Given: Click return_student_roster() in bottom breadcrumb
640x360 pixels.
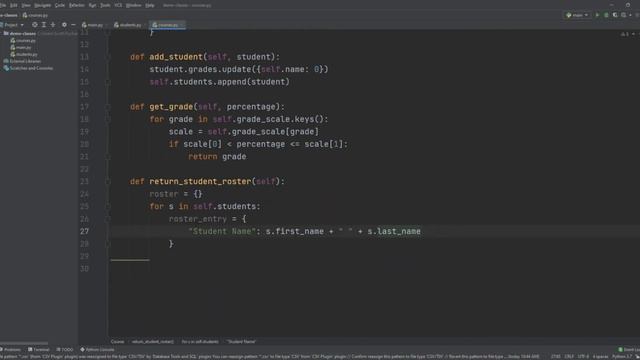Looking at the screenshot, I should click(153, 342).
